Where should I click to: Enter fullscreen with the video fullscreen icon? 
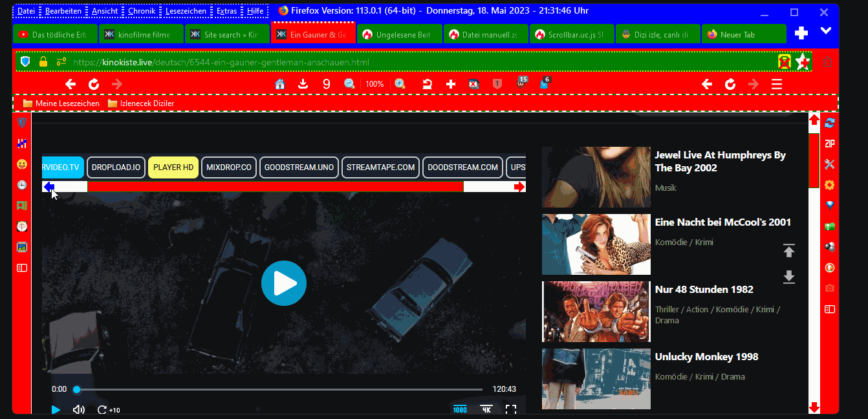[511, 409]
